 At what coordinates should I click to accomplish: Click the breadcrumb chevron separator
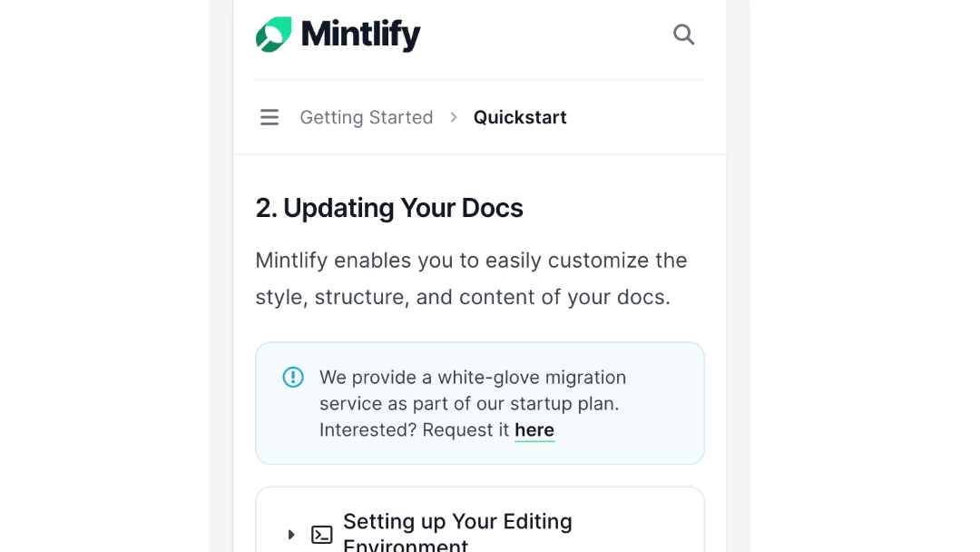pyautogui.click(x=454, y=117)
